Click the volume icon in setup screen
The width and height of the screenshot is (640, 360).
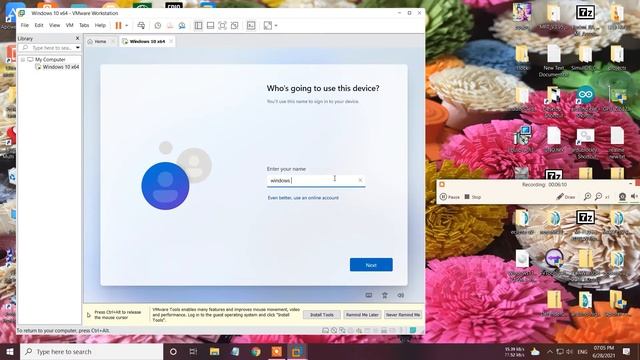tap(400, 295)
